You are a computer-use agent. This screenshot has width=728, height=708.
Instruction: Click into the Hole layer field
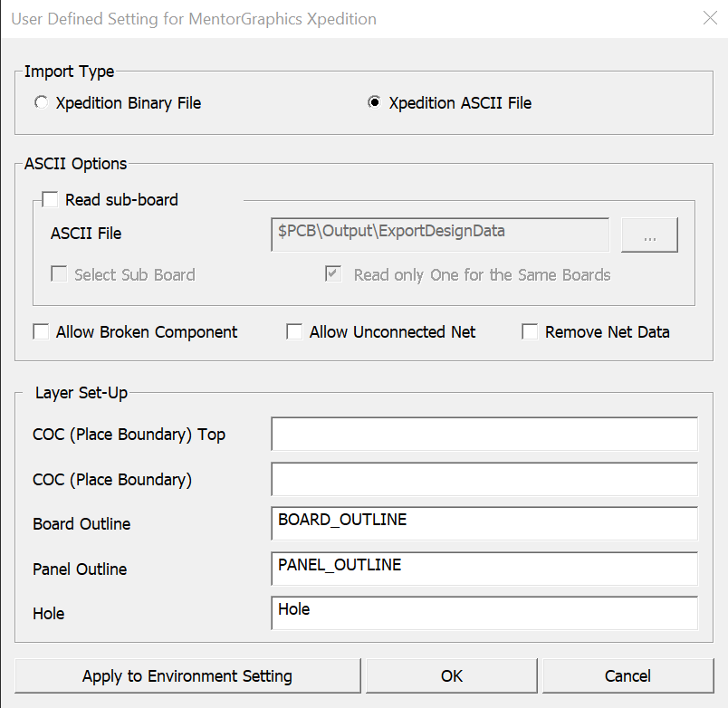pyautogui.click(x=484, y=613)
